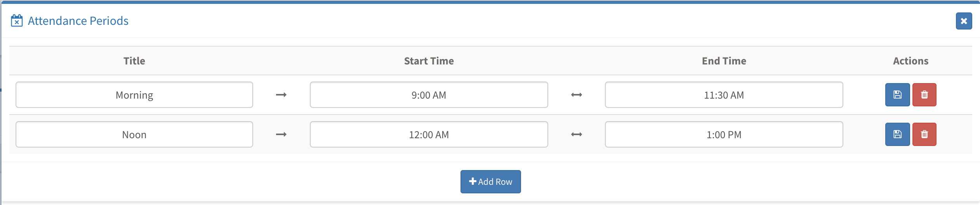
Task: Delete the Morning period row
Action: coord(924,95)
